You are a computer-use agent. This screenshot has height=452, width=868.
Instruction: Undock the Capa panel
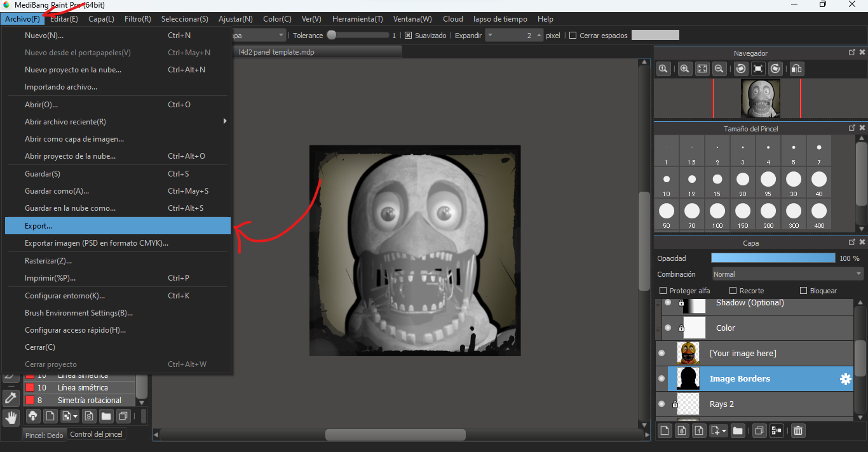(852, 242)
